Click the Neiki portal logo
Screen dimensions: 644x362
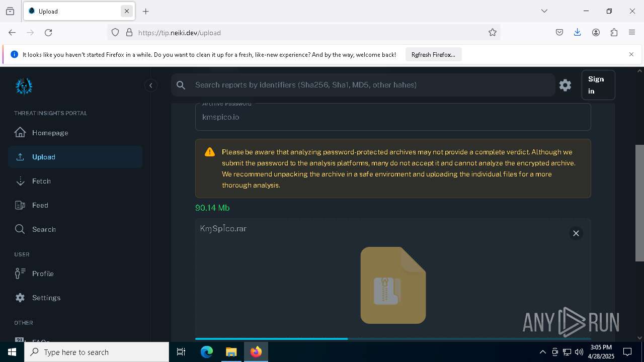pos(24,86)
